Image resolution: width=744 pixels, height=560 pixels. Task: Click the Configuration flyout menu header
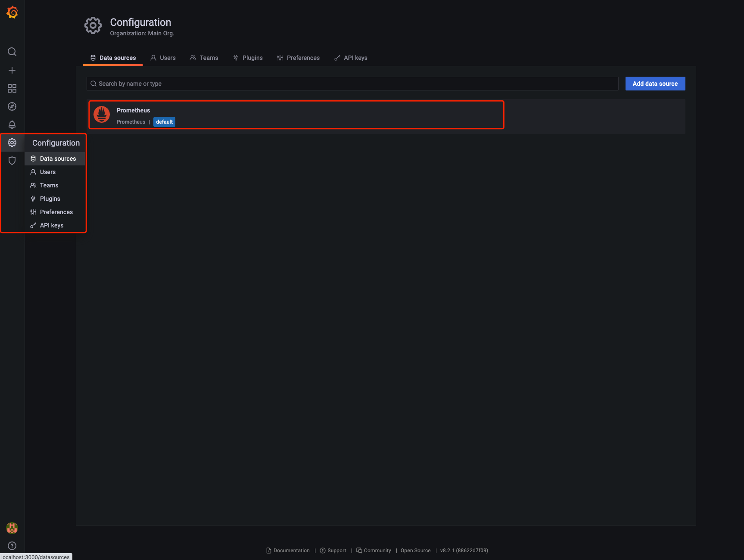click(x=56, y=143)
